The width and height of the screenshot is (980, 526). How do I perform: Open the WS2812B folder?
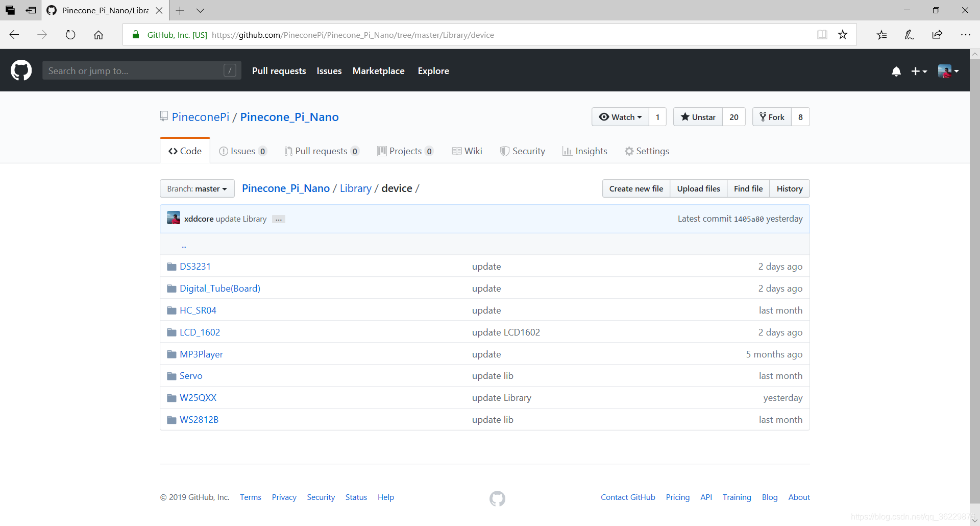tap(199, 420)
